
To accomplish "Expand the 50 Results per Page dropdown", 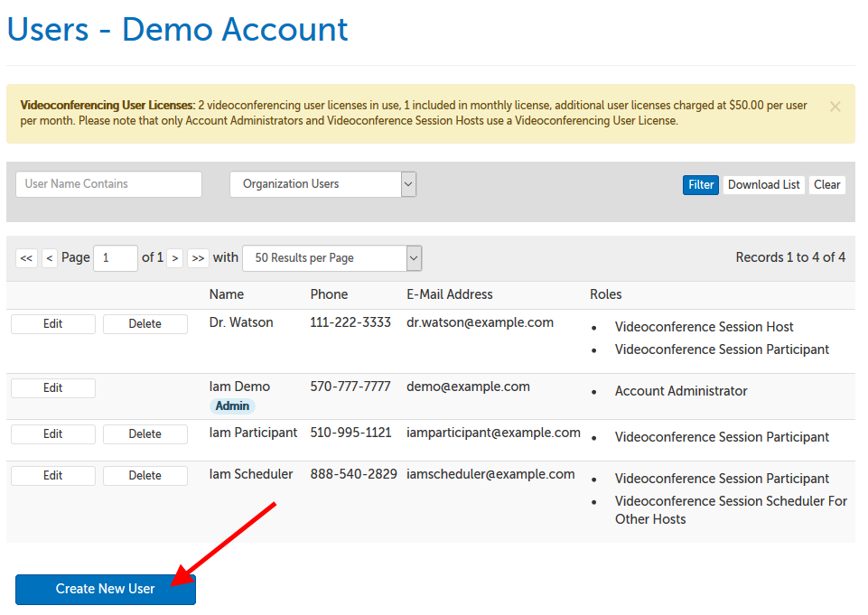I will pyautogui.click(x=331, y=258).
